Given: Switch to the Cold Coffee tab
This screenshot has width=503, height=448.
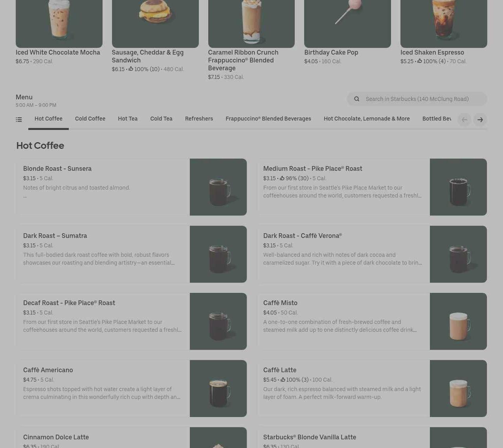Looking at the screenshot, I should click(90, 119).
